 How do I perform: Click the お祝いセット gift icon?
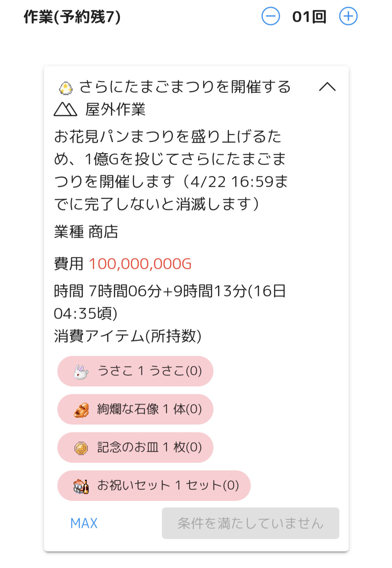[x=81, y=486]
